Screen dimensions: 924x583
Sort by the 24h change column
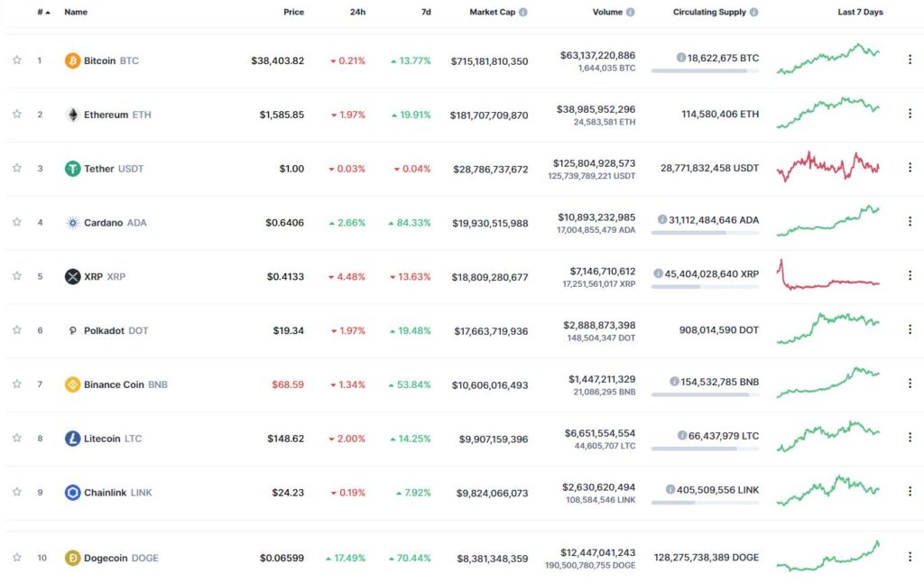coord(357,12)
